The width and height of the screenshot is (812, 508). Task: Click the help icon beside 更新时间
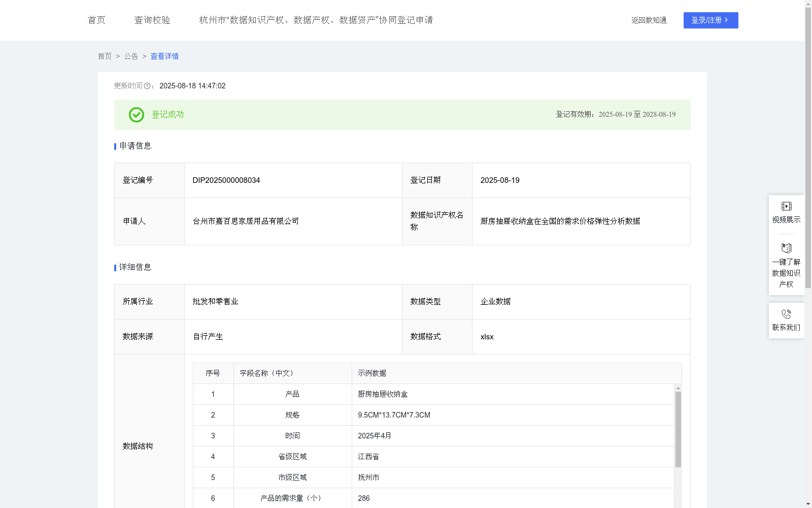pos(147,86)
